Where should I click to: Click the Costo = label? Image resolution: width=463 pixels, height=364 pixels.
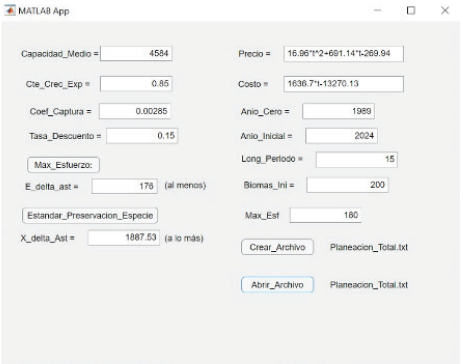pyautogui.click(x=253, y=84)
